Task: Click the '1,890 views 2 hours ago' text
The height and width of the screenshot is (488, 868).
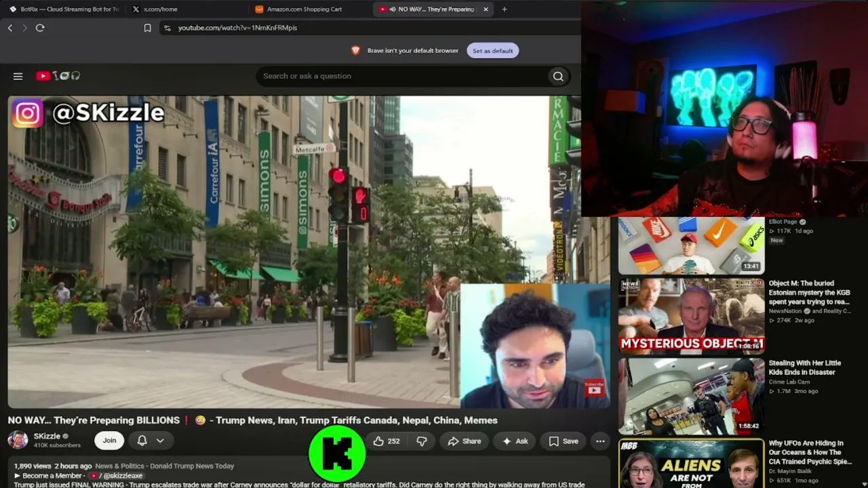Action: pyautogui.click(x=53, y=466)
